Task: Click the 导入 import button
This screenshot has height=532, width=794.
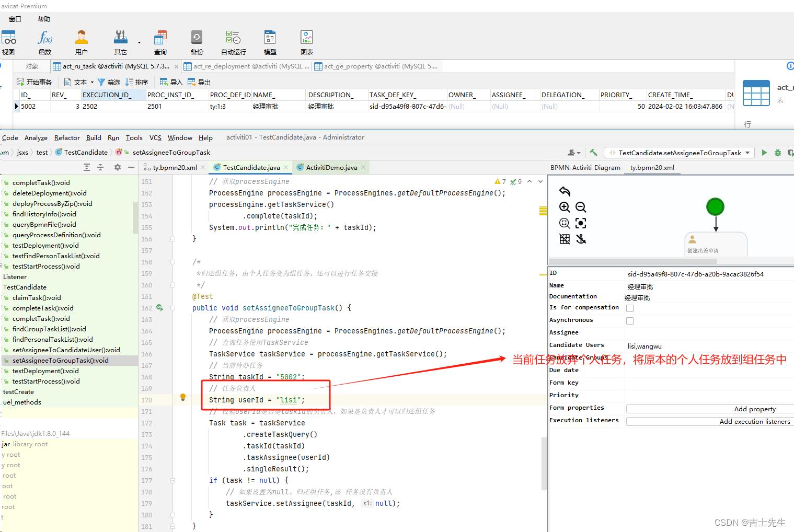Action: (x=171, y=82)
